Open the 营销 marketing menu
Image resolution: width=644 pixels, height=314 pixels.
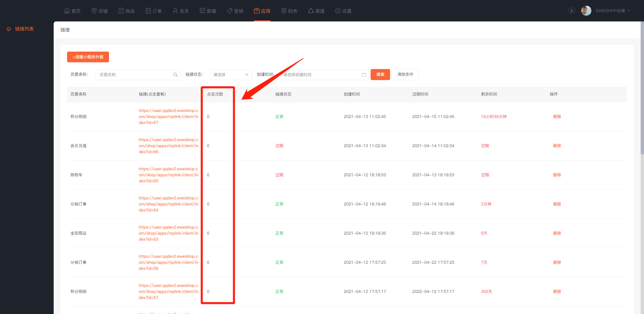235,11
